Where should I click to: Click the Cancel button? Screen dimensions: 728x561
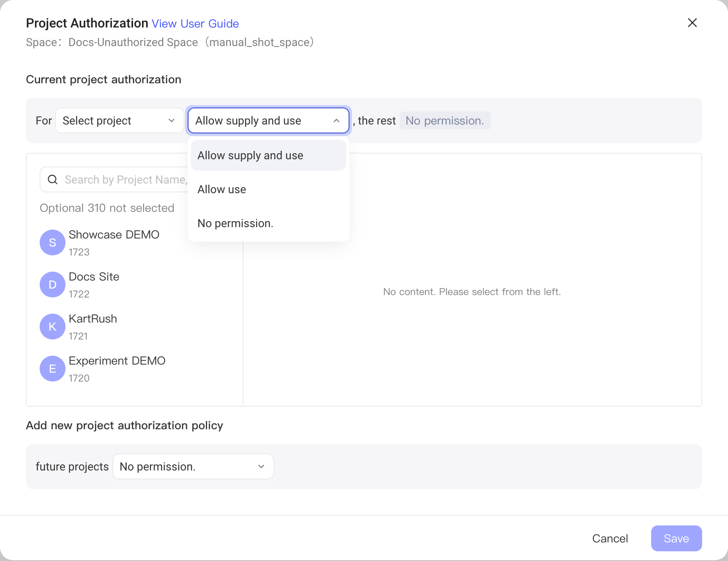tap(610, 538)
